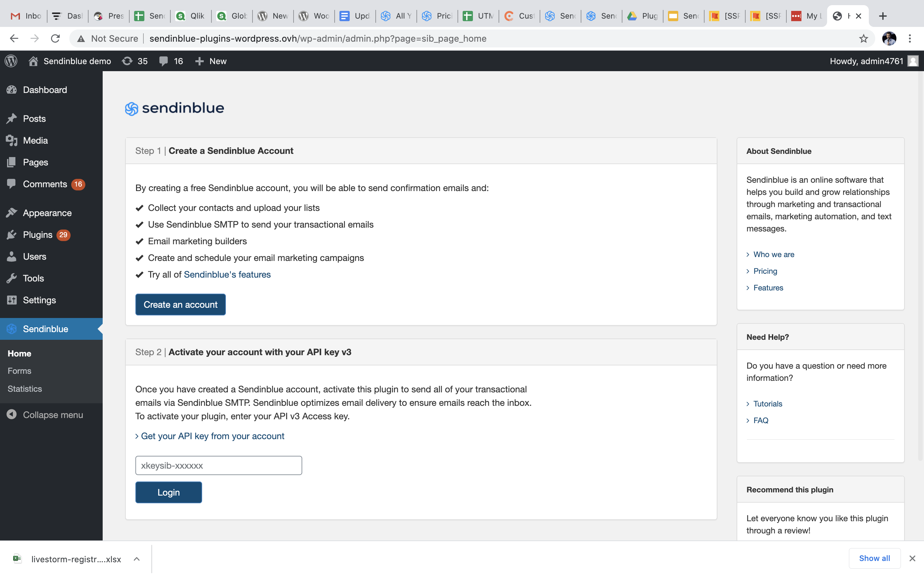Click the Create an account button

click(180, 305)
